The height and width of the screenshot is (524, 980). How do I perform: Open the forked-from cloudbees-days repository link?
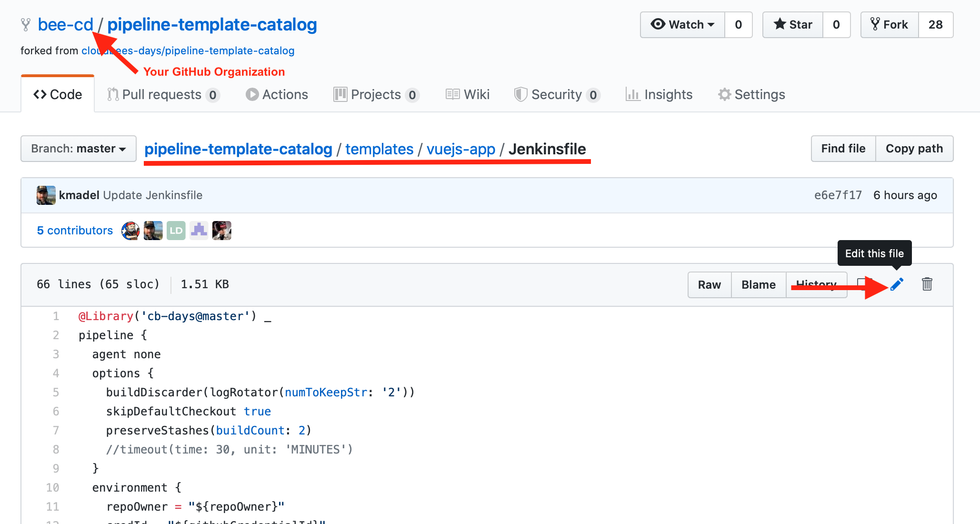(188, 50)
